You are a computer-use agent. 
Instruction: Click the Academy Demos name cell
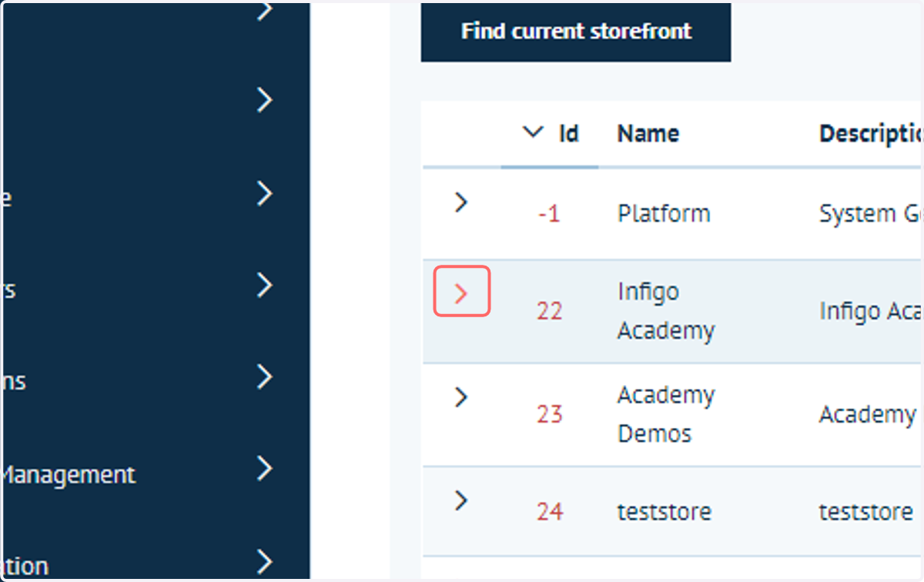click(x=666, y=414)
